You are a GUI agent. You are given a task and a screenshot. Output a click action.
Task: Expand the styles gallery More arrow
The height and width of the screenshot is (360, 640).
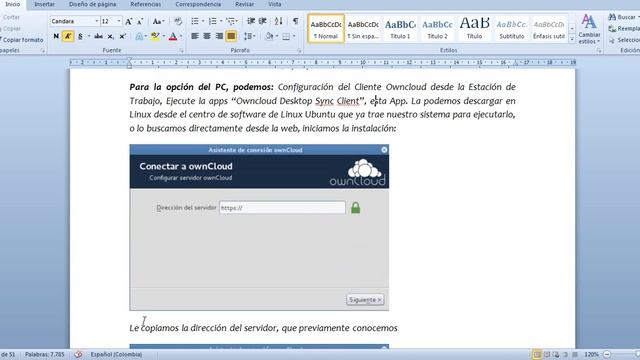coord(572,39)
